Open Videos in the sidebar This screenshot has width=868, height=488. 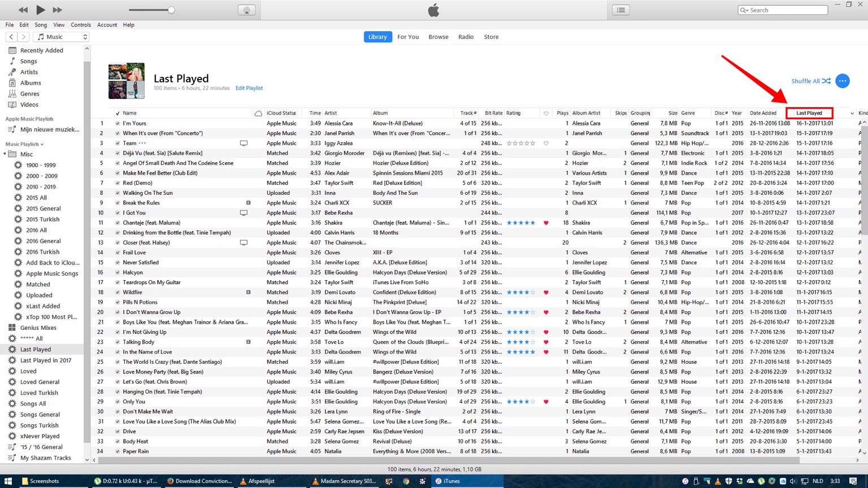(x=29, y=104)
